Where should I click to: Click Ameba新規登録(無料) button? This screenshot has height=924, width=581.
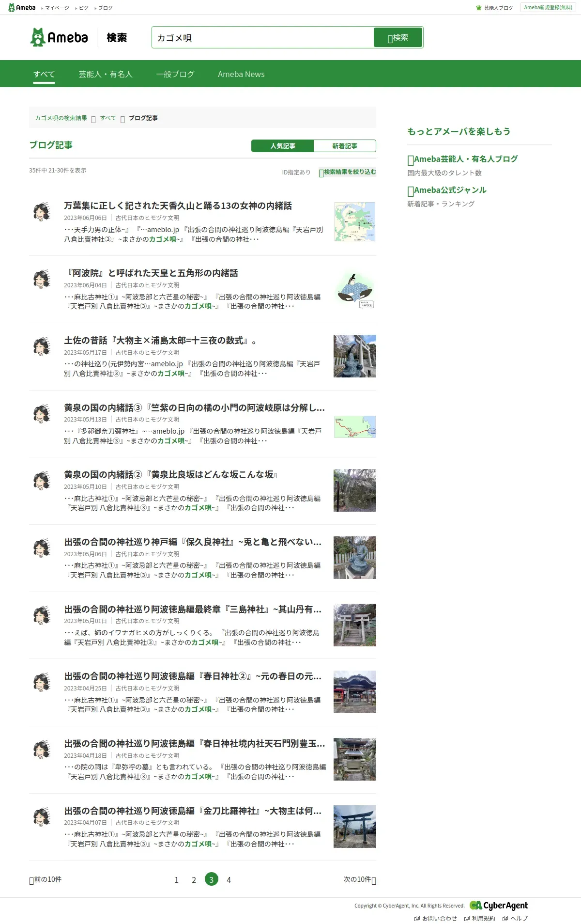point(548,7)
